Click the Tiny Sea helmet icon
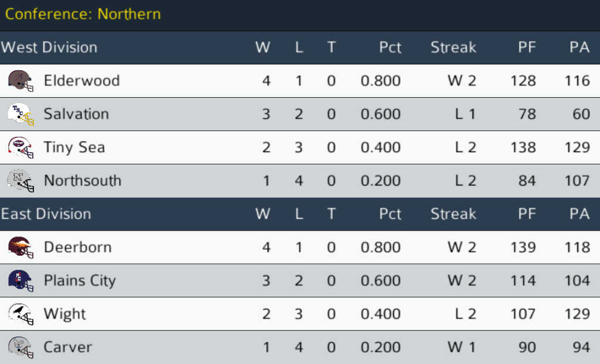Screen dimensions: 600x364 [x=21, y=147]
